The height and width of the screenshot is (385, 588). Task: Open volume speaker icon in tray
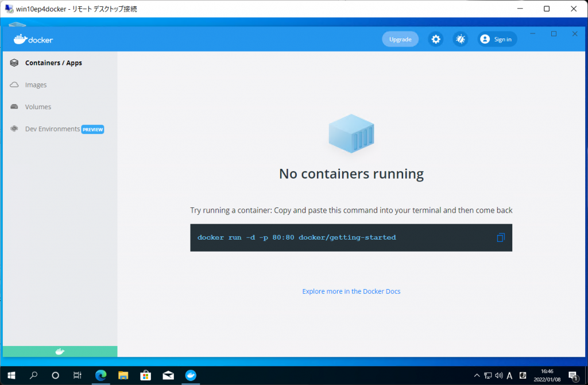pos(499,375)
